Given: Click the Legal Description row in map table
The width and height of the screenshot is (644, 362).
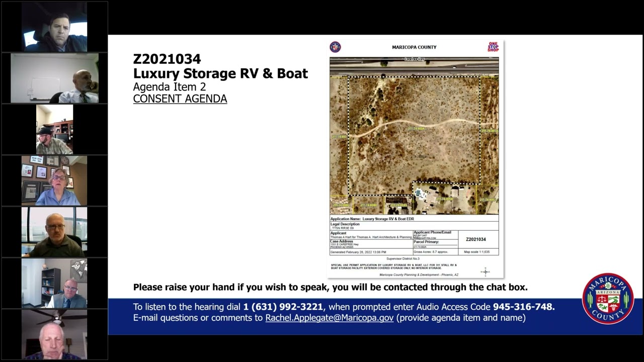Looking at the screenshot, I should pos(414,226).
